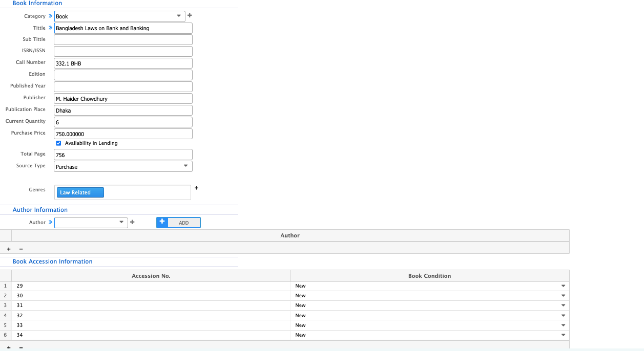Open Book Condition dropdown for accession 29
The image size is (644, 351).
pyautogui.click(x=563, y=286)
